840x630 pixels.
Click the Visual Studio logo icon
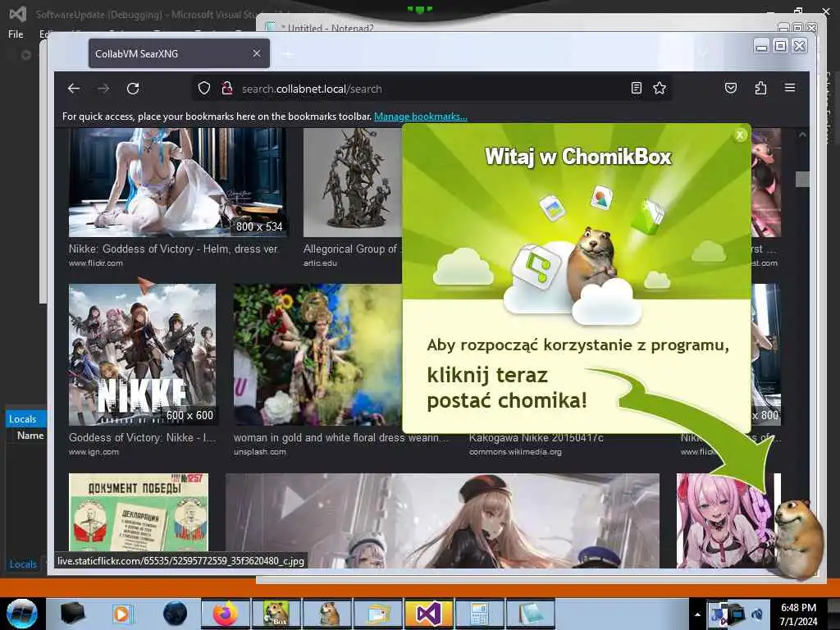(18, 14)
